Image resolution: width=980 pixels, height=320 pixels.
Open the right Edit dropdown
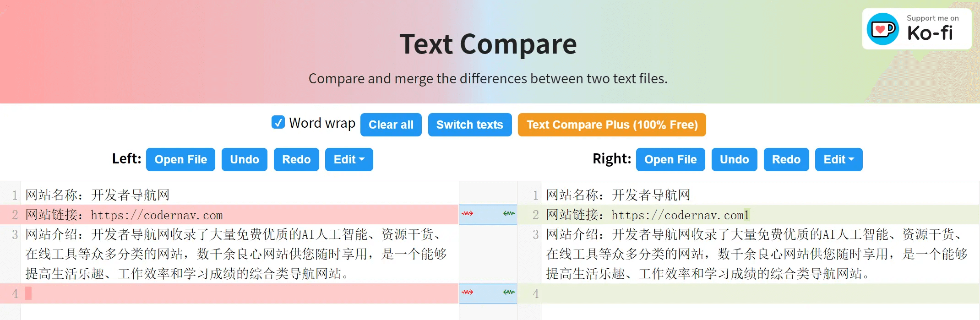[838, 159]
